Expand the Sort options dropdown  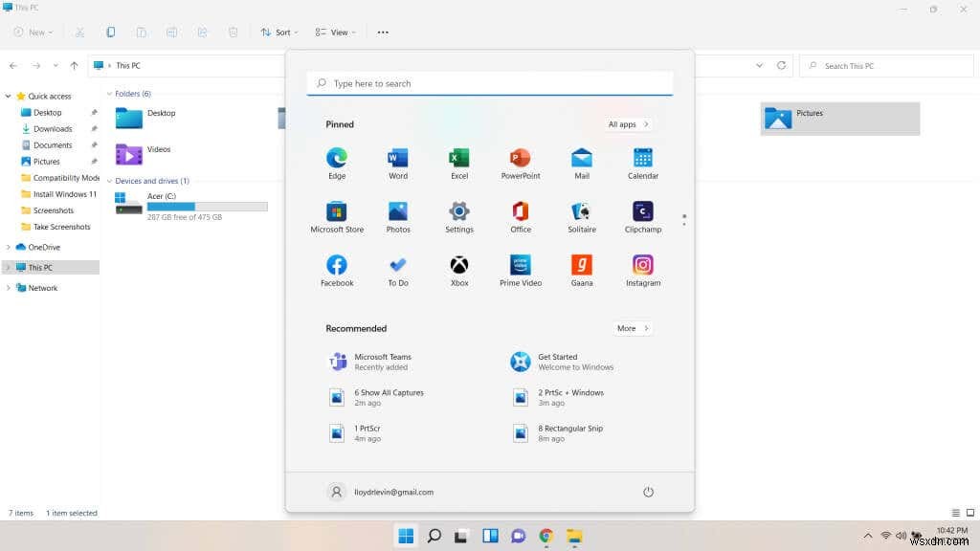278,32
